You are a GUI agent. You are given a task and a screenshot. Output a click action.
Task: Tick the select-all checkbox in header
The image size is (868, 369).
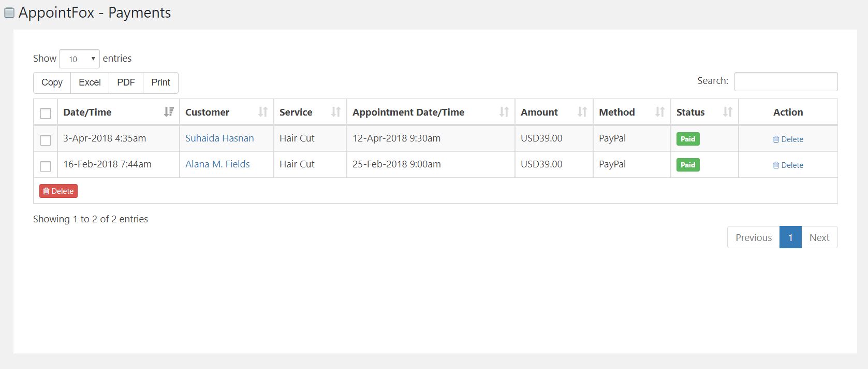tap(46, 113)
